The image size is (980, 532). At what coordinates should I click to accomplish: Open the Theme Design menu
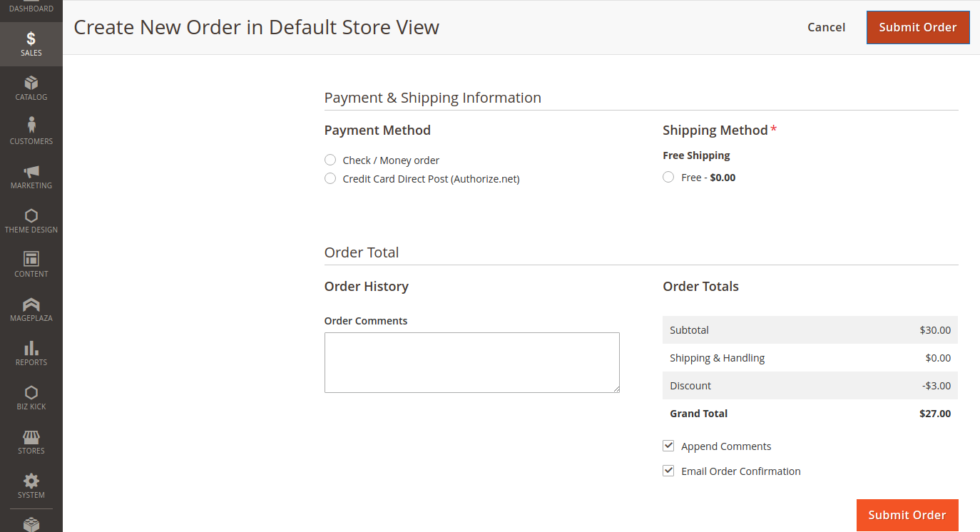pyautogui.click(x=31, y=220)
